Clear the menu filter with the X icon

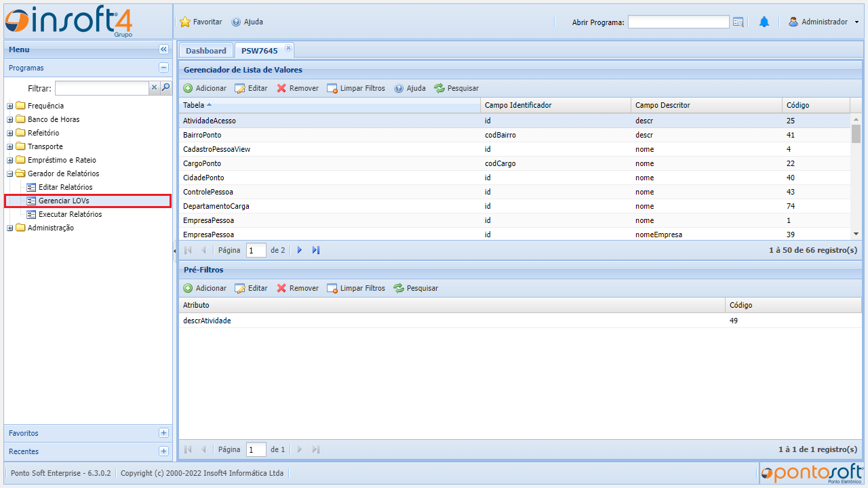[154, 87]
